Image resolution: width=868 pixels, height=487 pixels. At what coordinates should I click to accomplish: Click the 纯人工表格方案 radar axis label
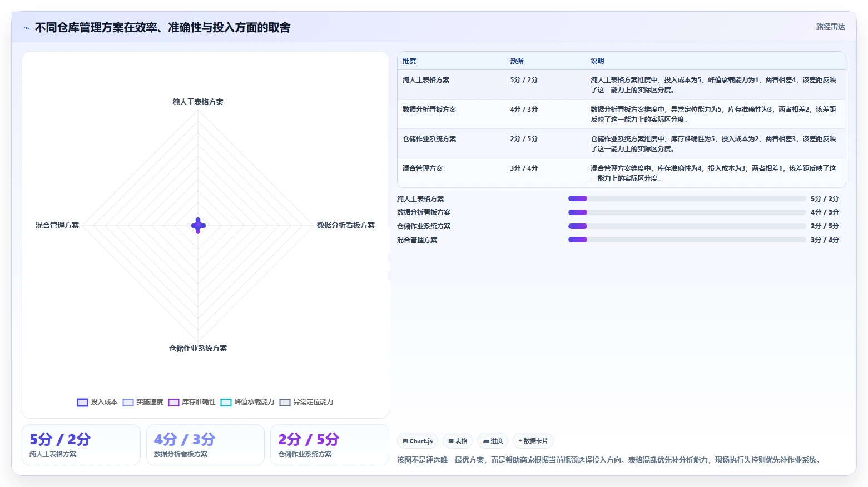coord(198,102)
